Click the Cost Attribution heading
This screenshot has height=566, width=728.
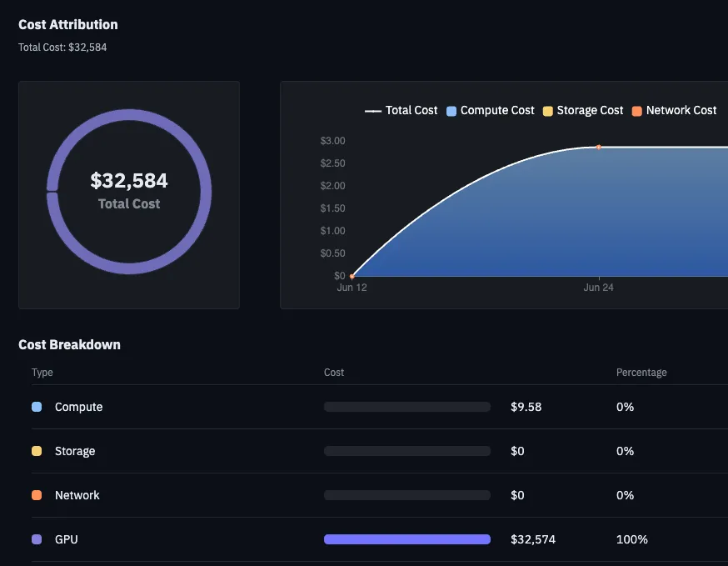click(x=68, y=25)
